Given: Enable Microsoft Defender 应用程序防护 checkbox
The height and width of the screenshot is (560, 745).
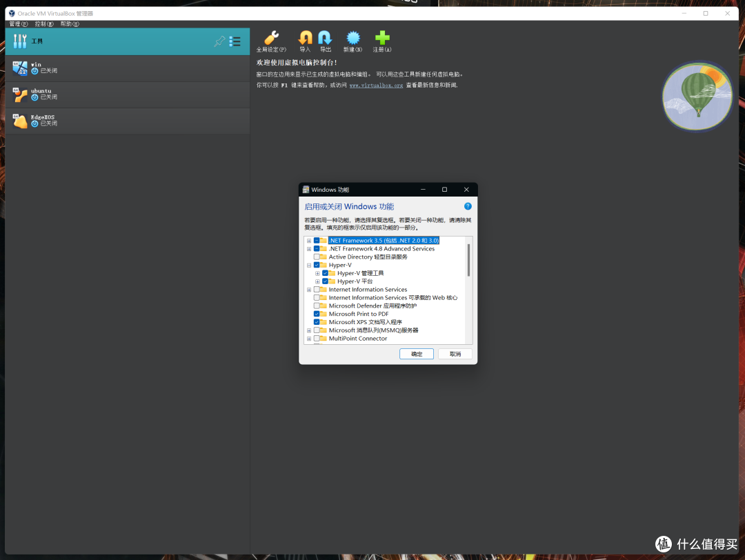Looking at the screenshot, I should (317, 306).
